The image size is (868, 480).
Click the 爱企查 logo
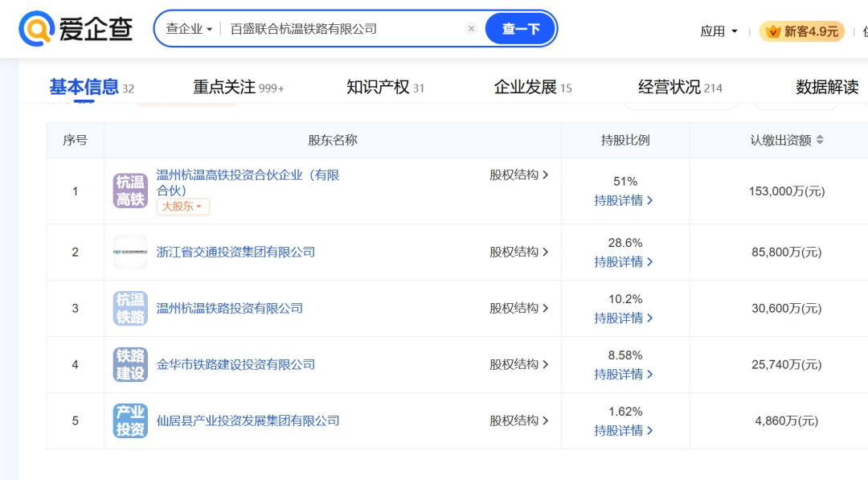tap(76, 29)
